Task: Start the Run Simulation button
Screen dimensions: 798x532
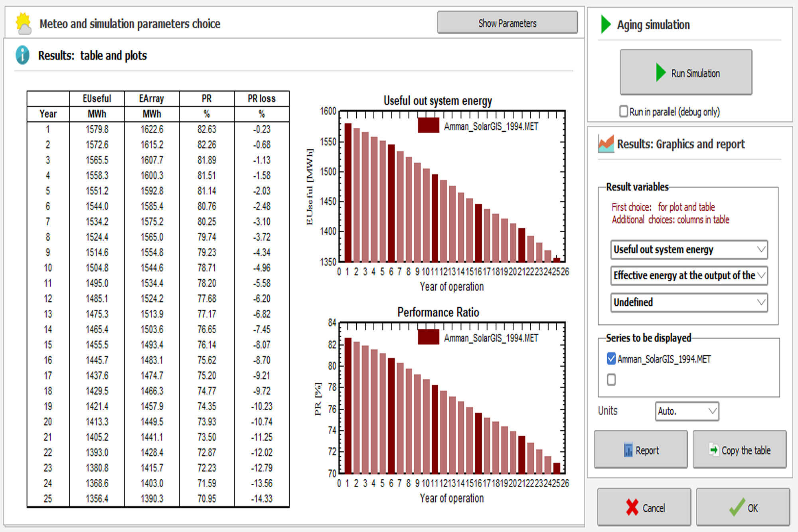Action: (686, 73)
